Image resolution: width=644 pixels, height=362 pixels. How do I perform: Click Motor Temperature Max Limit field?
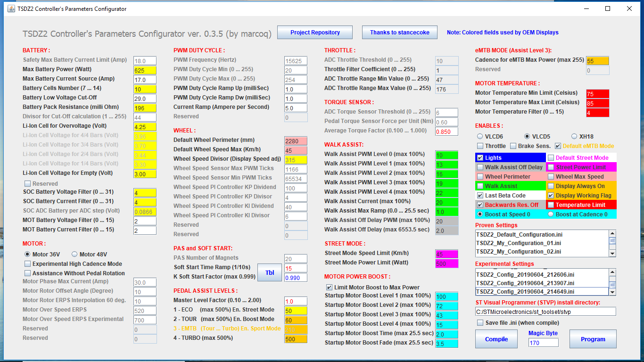[x=597, y=103]
